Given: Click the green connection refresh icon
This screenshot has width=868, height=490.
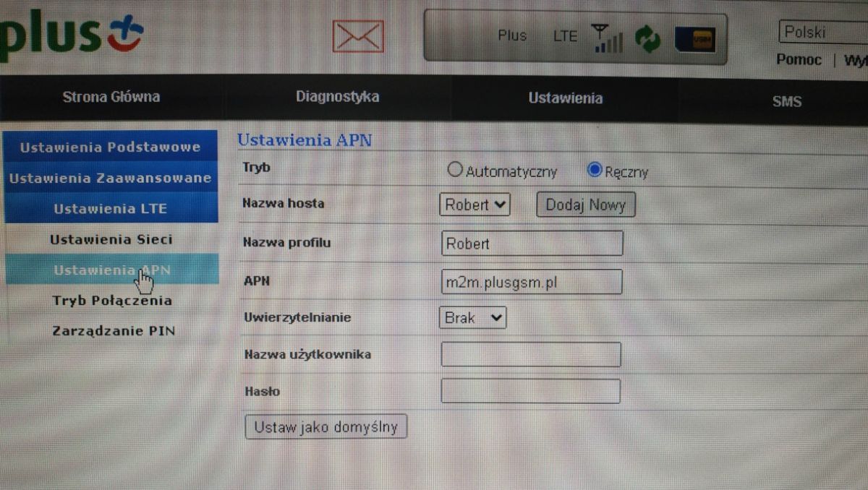Looking at the screenshot, I should [647, 39].
